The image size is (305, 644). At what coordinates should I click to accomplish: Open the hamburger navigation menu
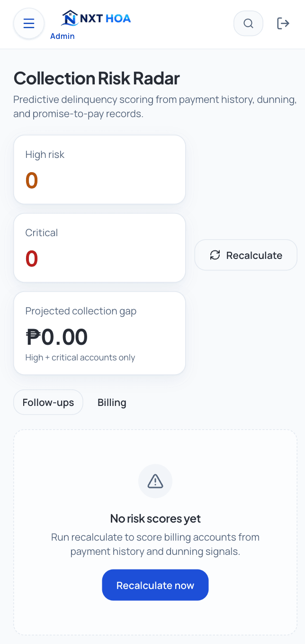(x=29, y=23)
